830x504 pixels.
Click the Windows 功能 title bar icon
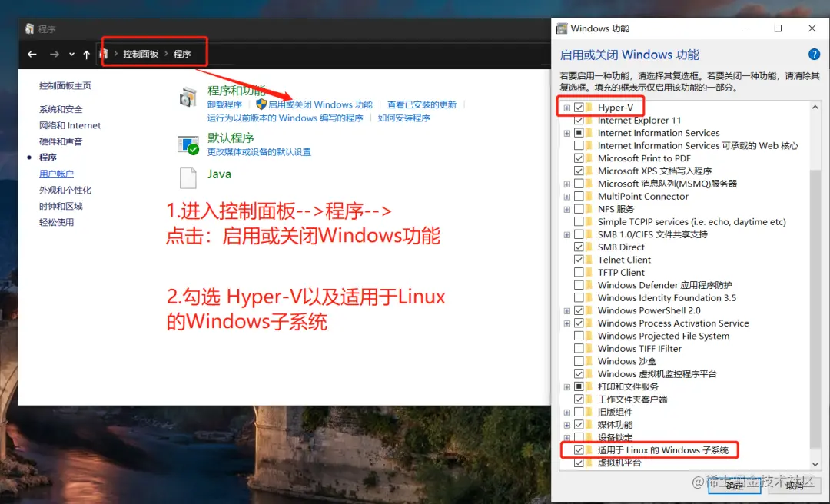(x=562, y=28)
